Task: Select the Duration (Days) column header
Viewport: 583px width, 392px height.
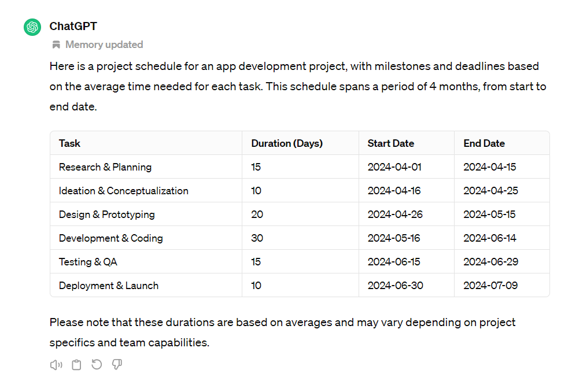Action: (x=286, y=143)
